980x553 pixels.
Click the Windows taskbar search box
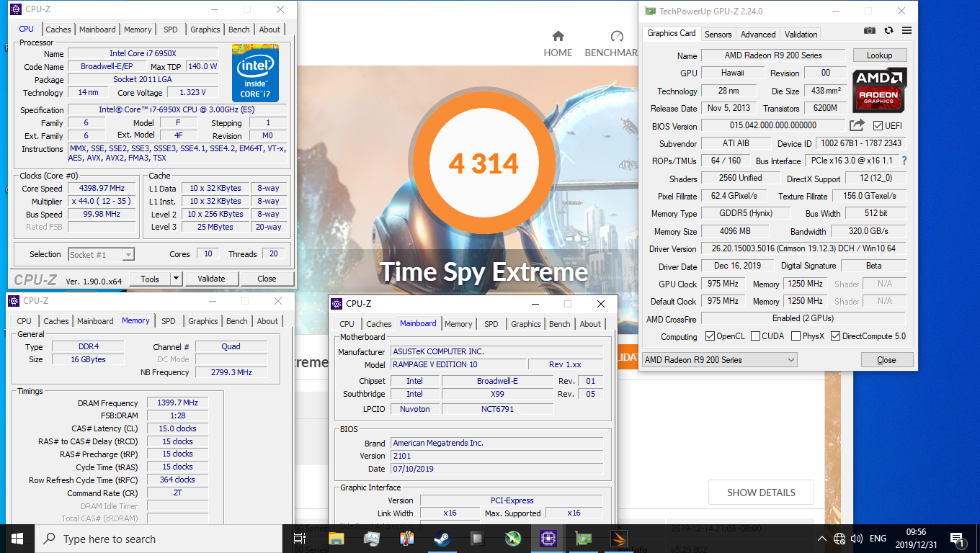159,539
